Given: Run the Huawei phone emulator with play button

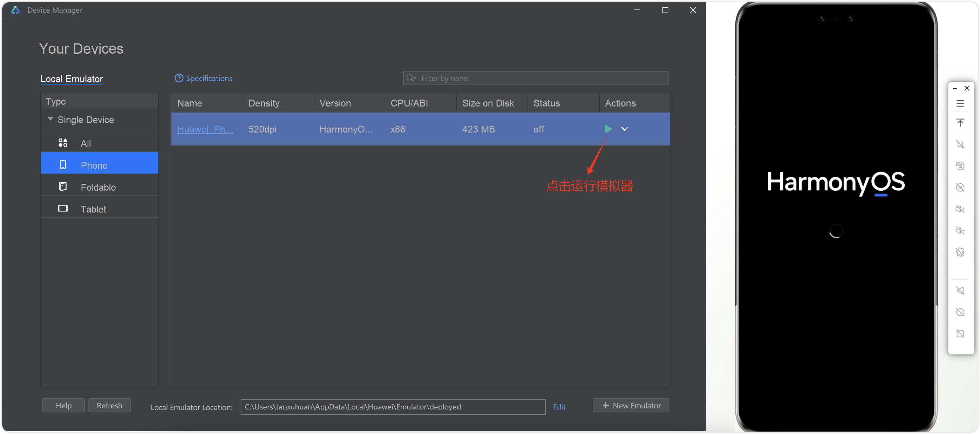Looking at the screenshot, I should 608,129.
